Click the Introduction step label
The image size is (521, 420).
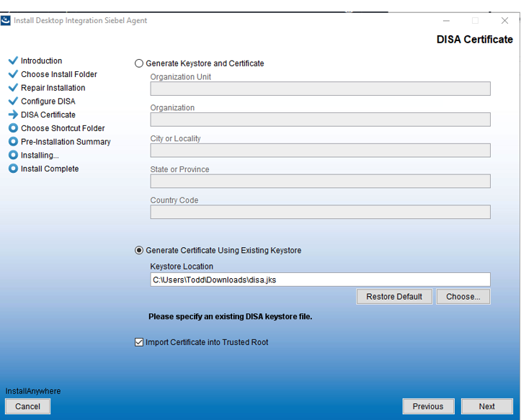(x=41, y=61)
